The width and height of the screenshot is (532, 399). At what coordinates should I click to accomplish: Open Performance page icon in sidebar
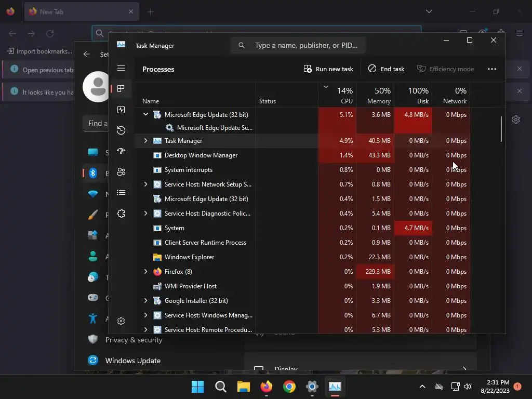(x=121, y=110)
